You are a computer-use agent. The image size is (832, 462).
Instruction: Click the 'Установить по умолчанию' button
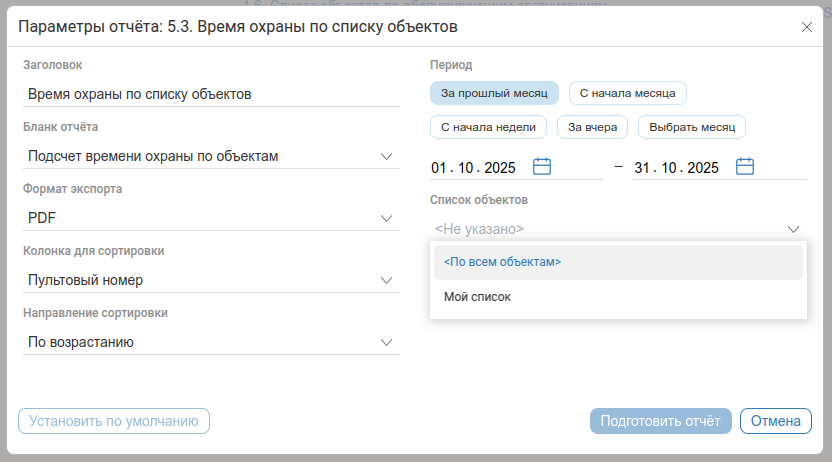pos(114,421)
